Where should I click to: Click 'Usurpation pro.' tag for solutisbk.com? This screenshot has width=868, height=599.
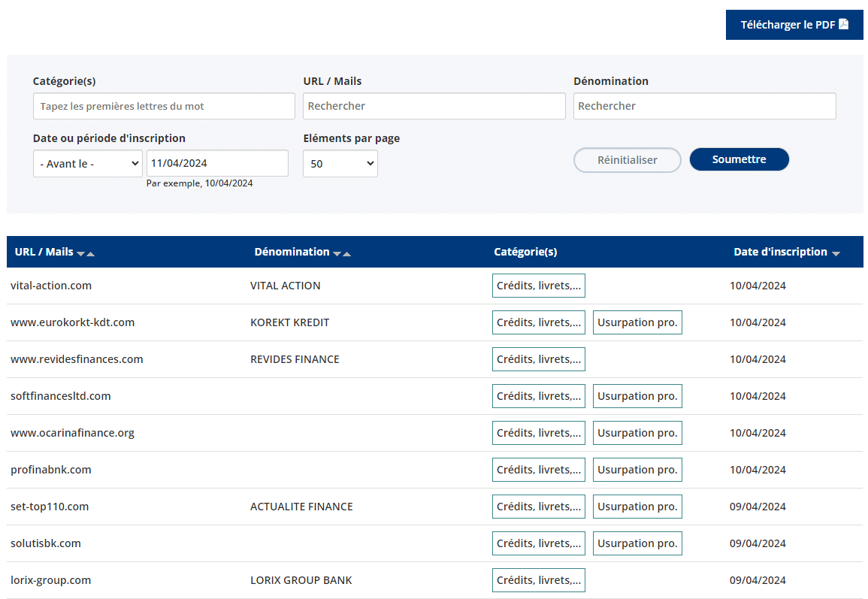point(637,543)
